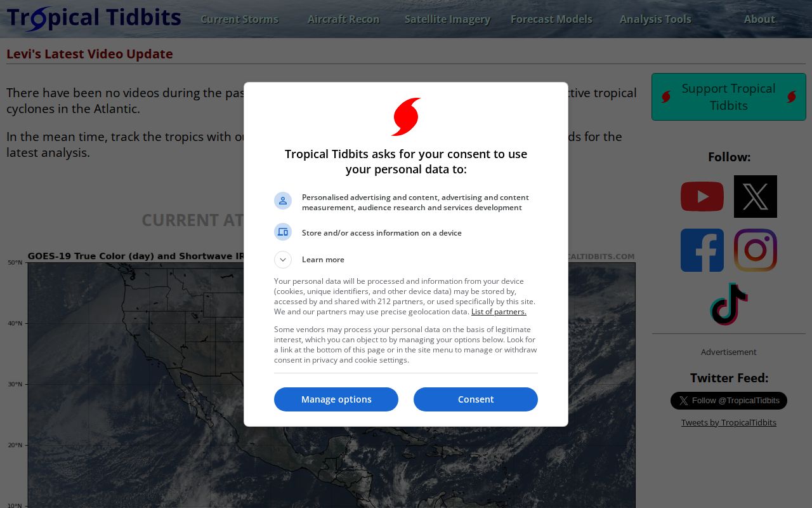This screenshot has height=508, width=812.
Task: Open the List of partners link
Action: click(x=499, y=312)
